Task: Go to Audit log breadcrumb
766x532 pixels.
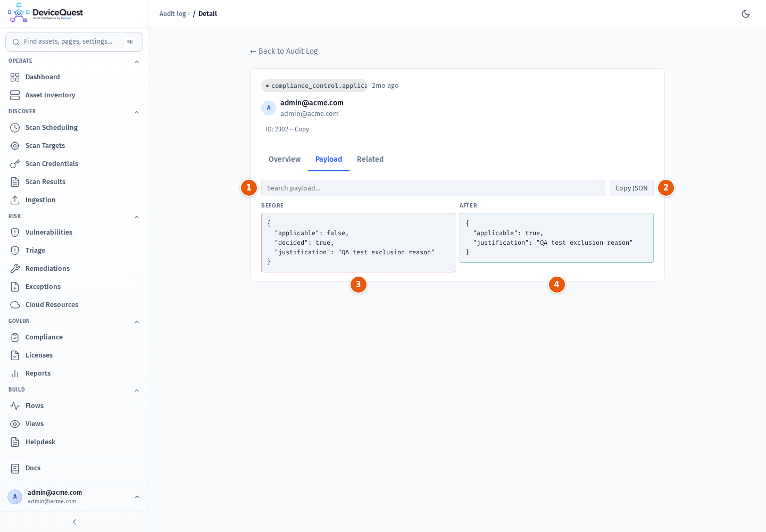Action: coord(173,14)
